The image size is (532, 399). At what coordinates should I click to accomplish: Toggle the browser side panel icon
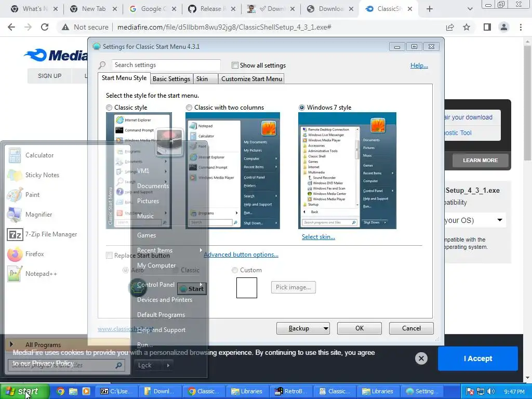[x=487, y=27]
